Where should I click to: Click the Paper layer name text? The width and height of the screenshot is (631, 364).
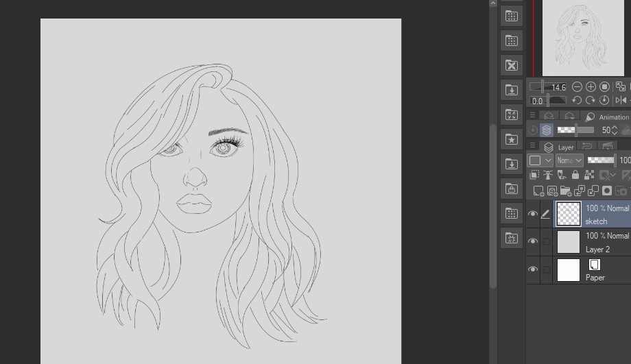click(595, 278)
